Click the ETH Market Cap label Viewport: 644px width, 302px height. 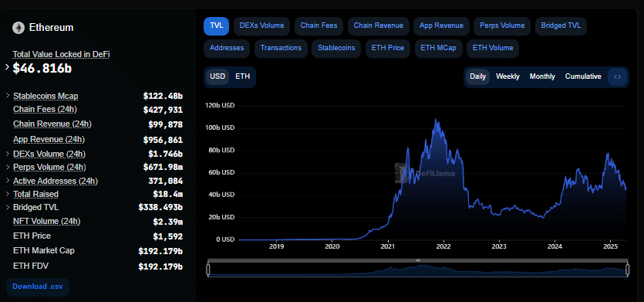(44, 250)
